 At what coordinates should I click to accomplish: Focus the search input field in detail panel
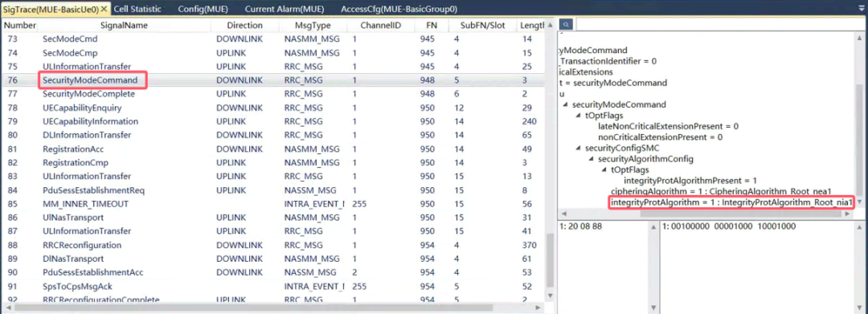(719, 25)
